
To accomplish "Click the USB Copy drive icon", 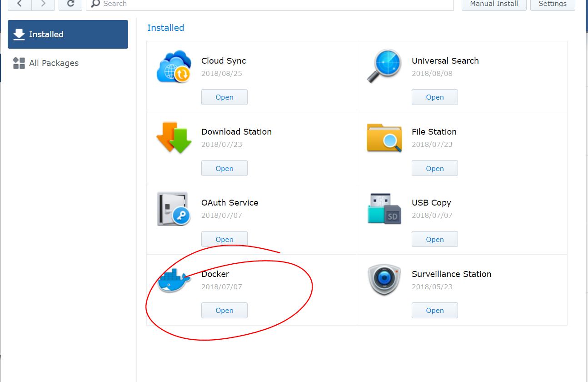I will coord(384,209).
